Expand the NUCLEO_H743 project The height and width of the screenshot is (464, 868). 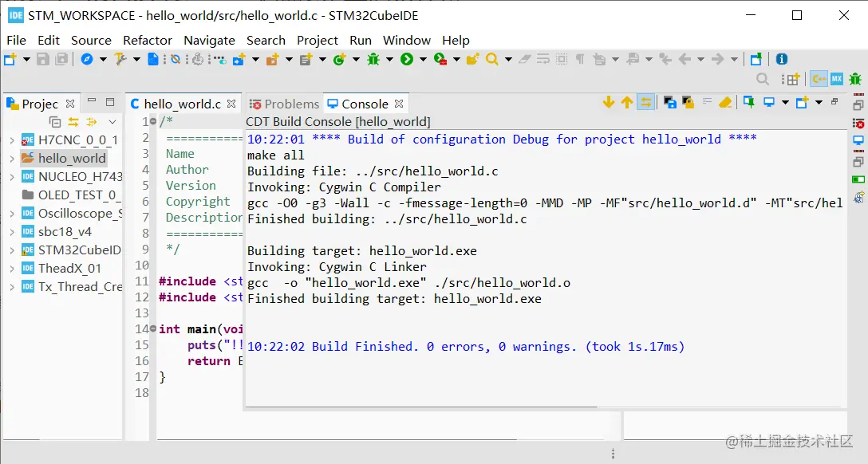click(12, 177)
